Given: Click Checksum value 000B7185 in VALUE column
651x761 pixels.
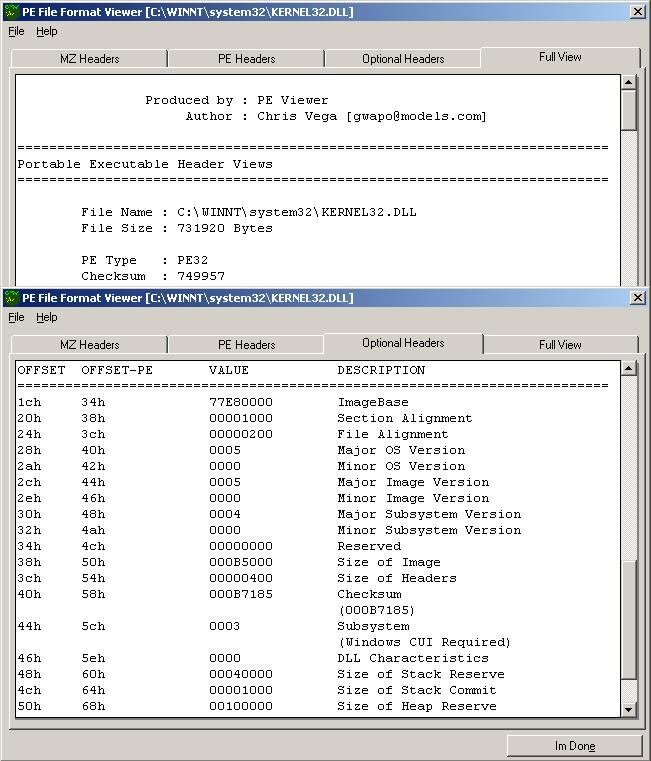Looking at the screenshot, I should 241,595.
